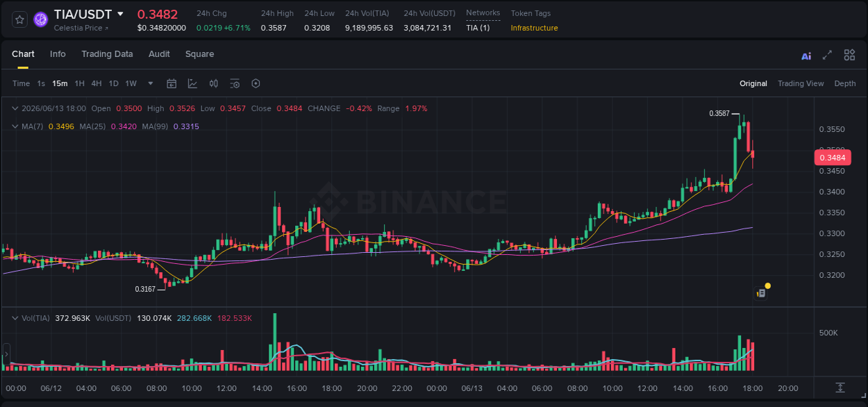868x407 pixels.
Task: Click the MA(7) value 0.3496
Action: pyautogui.click(x=61, y=126)
